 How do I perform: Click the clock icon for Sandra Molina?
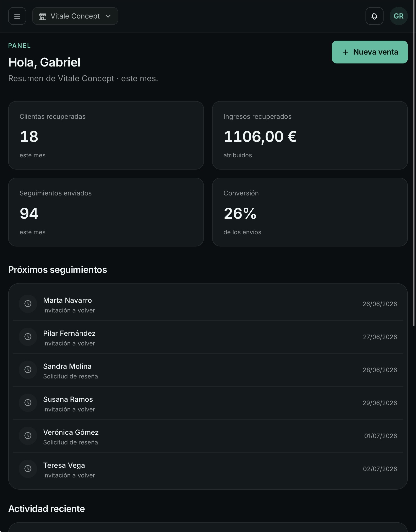[28, 370]
